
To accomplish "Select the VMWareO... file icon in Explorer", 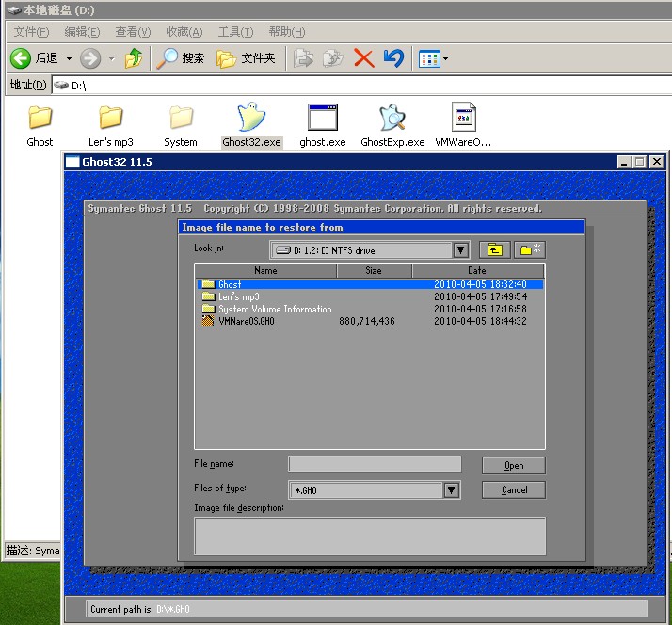I will [x=464, y=117].
